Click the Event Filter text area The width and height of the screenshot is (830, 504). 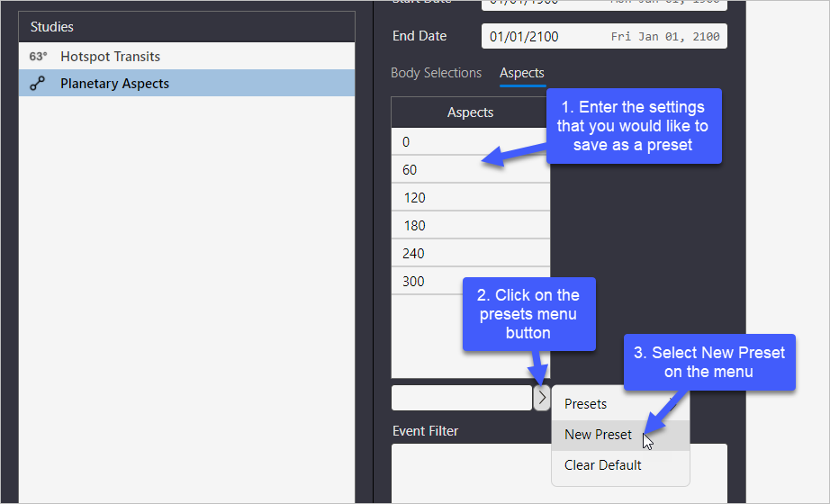(x=559, y=473)
